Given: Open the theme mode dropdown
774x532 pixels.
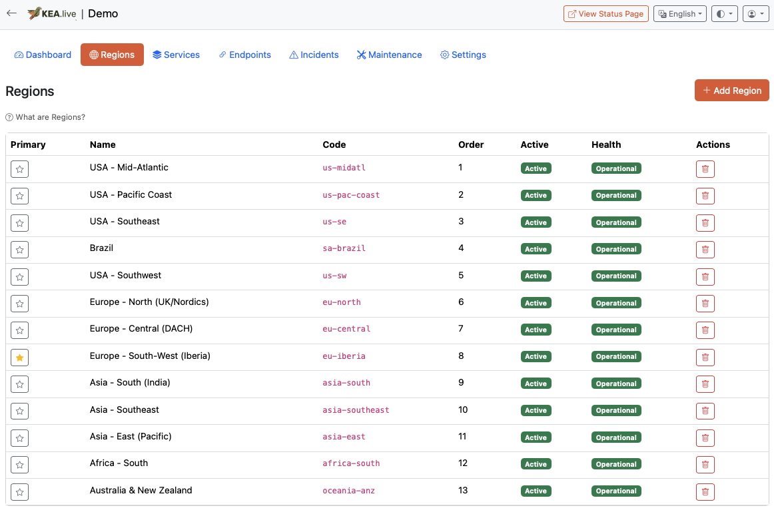Looking at the screenshot, I should [x=724, y=14].
